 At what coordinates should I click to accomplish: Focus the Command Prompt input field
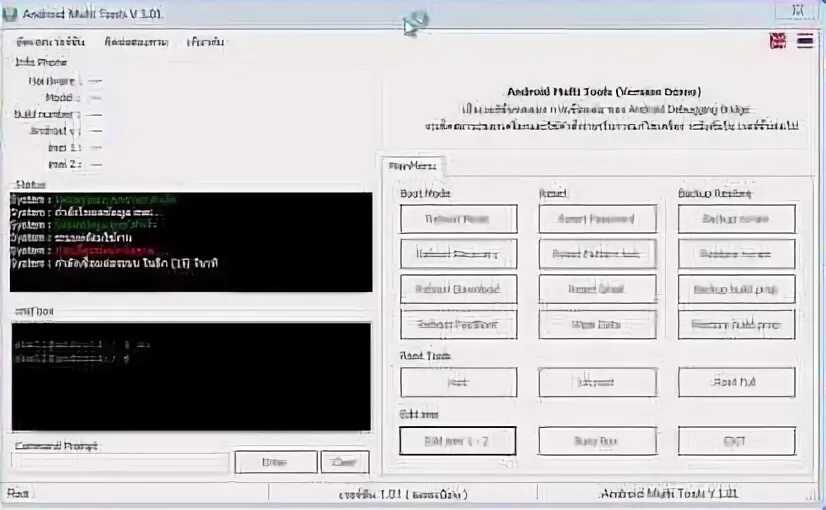[121, 462]
